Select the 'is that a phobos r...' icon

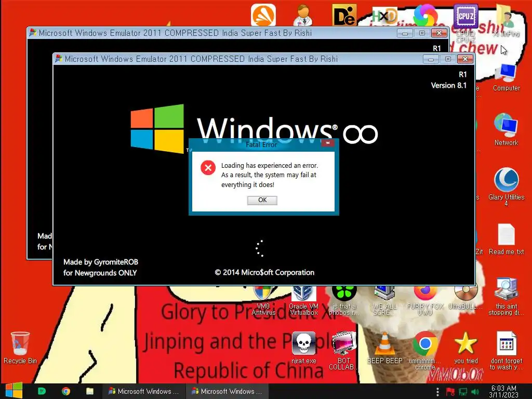[x=344, y=301]
